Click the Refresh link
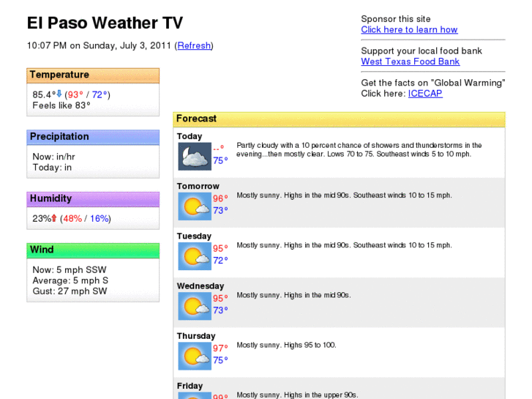The height and width of the screenshot is (399, 532). click(x=194, y=45)
